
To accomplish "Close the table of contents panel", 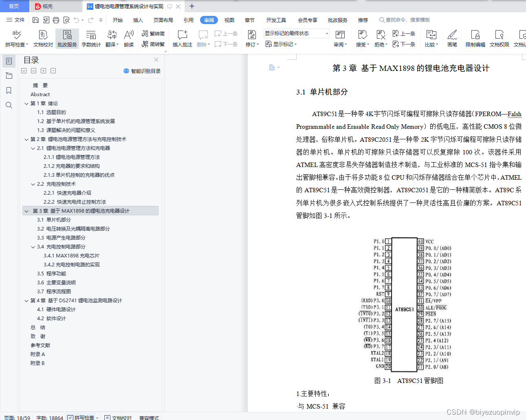I will (156, 60).
